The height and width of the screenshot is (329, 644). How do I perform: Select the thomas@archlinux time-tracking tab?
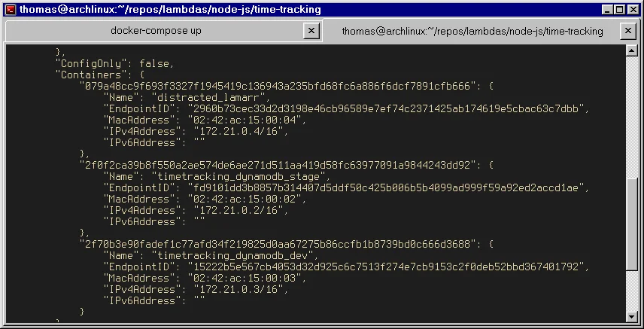(472, 32)
